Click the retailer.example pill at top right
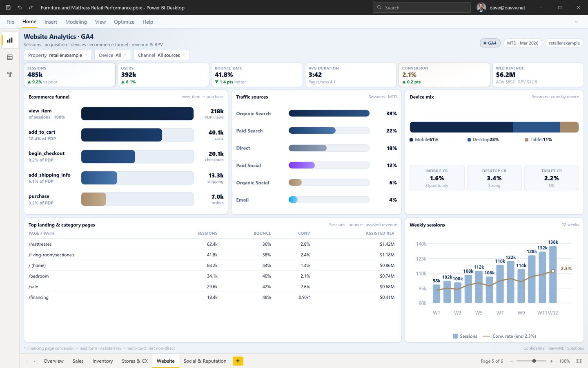 tap(564, 43)
